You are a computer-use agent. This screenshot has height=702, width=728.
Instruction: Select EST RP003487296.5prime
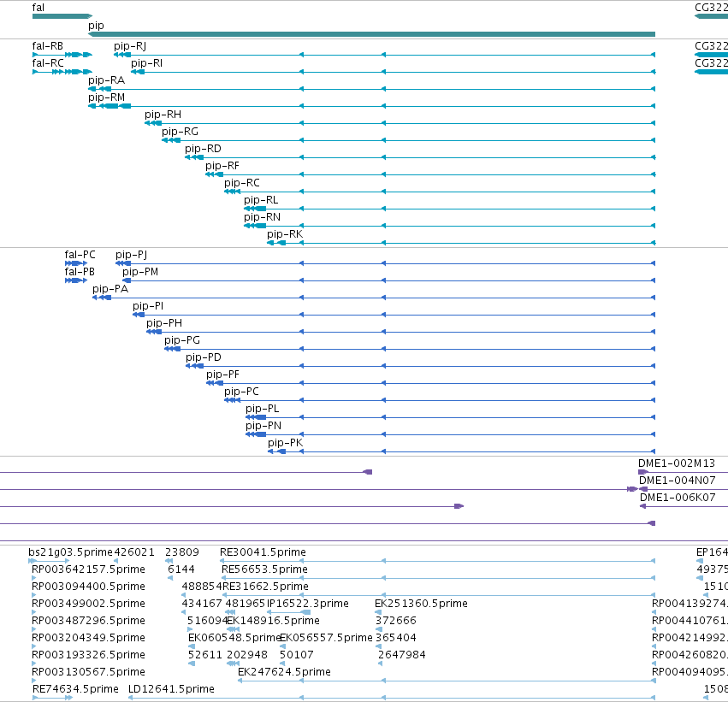pos(88,622)
